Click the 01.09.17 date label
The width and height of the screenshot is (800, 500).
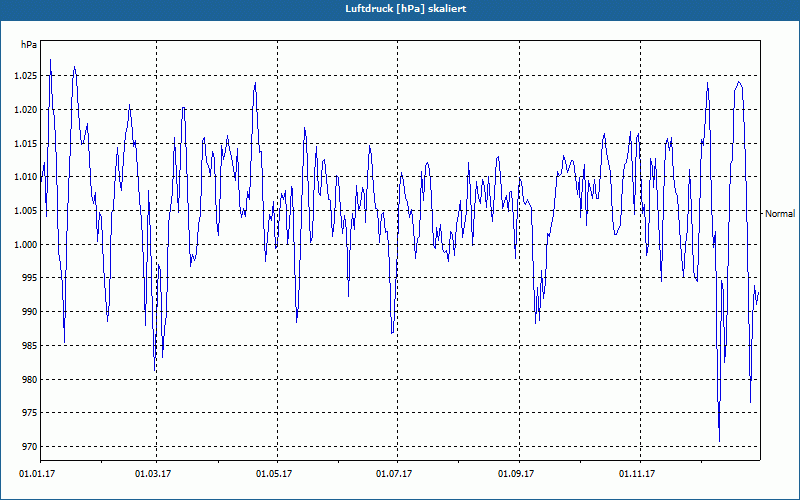point(516,474)
